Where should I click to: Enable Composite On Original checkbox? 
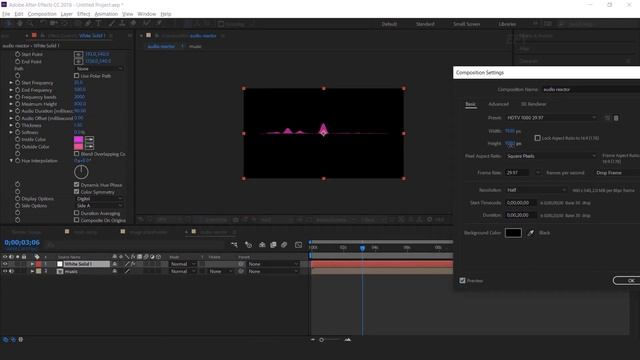coord(76,220)
